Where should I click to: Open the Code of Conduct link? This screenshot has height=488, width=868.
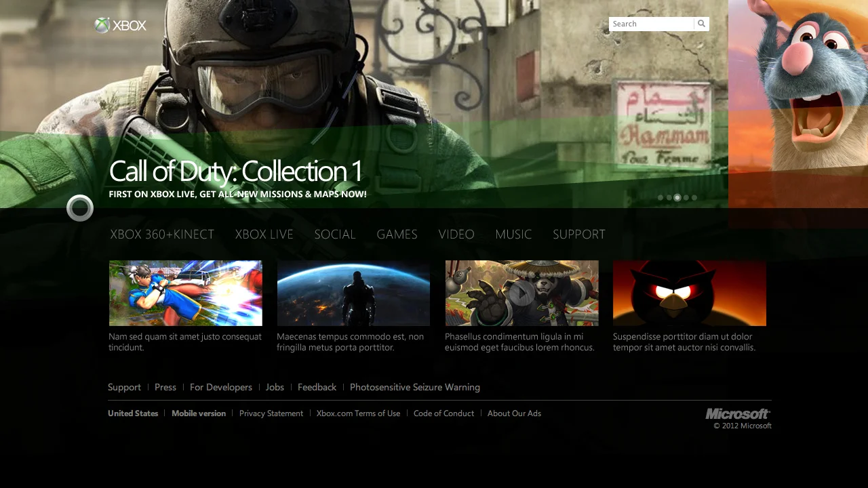point(443,413)
